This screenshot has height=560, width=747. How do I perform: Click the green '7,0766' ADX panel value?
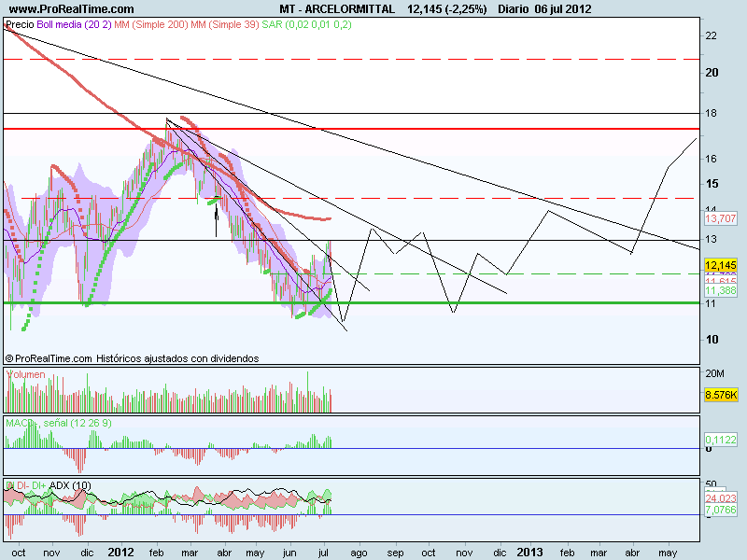coord(720,510)
